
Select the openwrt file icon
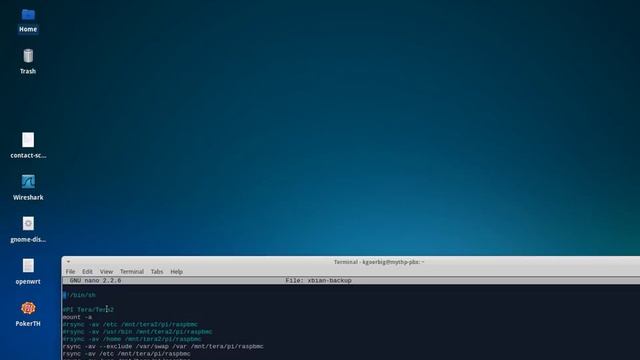[x=28, y=271]
